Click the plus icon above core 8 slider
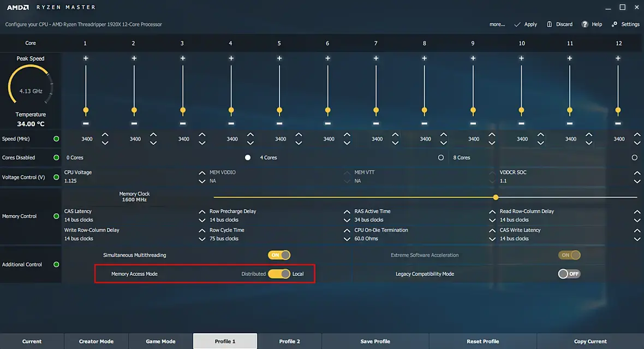The height and width of the screenshot is (349, 644). (424, 58)
